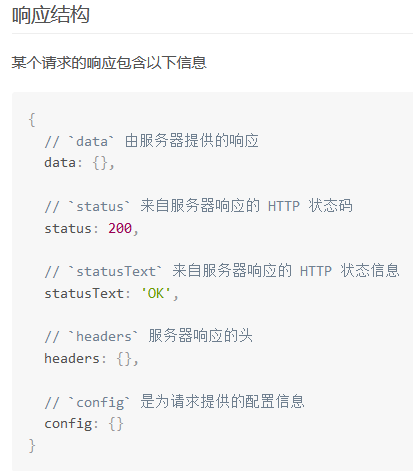Click the data: {} code line
Image resolution: width=413 pixels, height=471 pixels.
click(80, 163)
